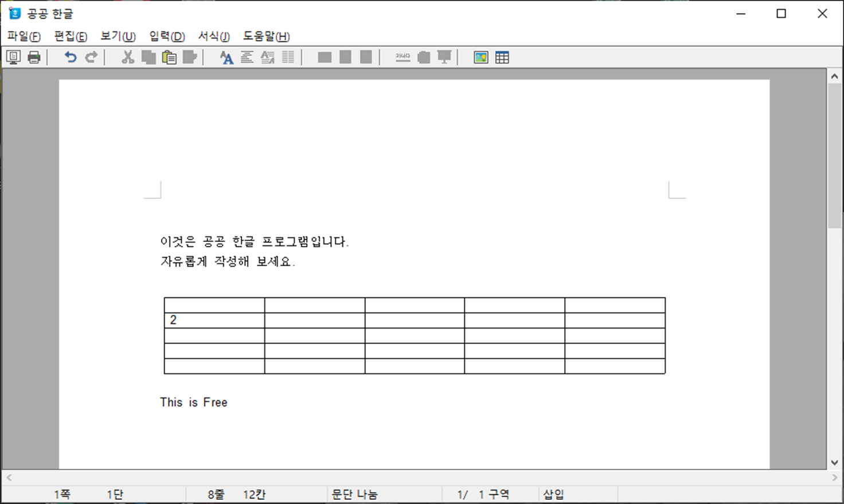Click the vertical scrollbar down arrow
844x504 pixels.
coord(835,463)
